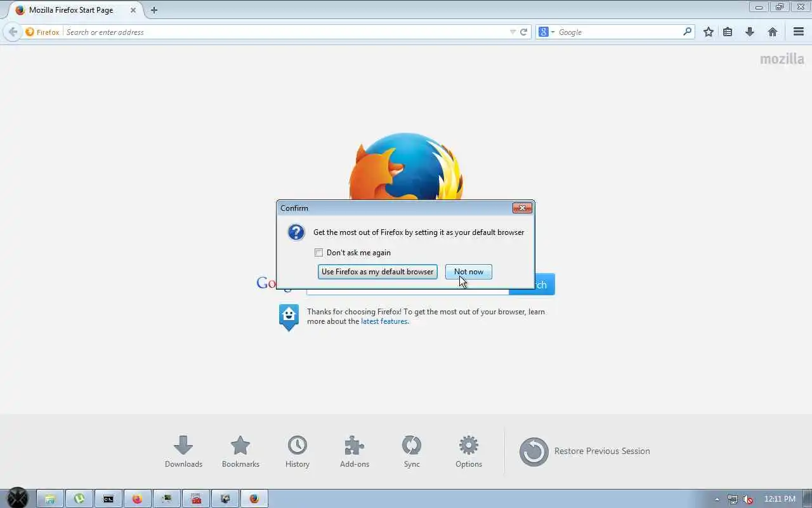
Task: Open the Google search engine selector dropdown
Action: 546,32
